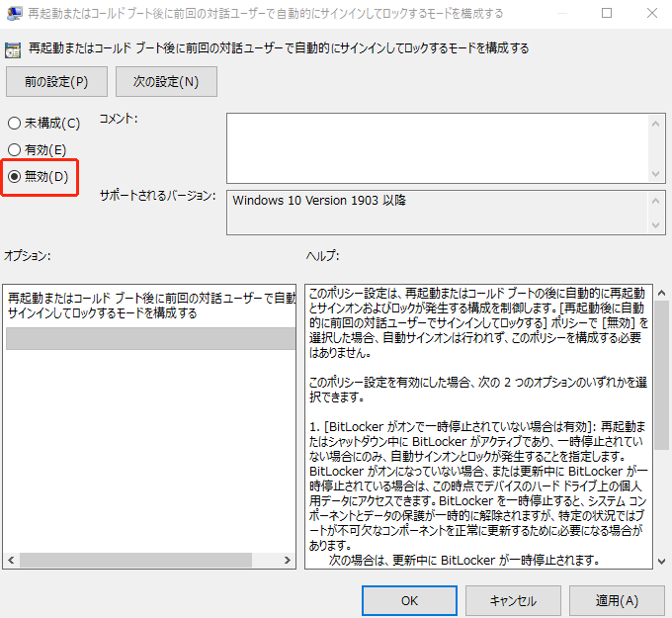
Task: Click the policy icon in the title bar
Action: pyautogui.click(x=14, y=14)
